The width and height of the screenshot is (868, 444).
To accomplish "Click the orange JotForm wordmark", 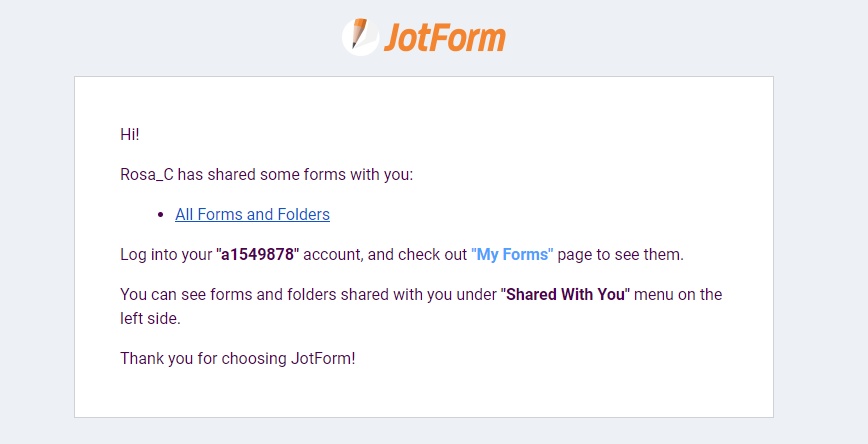I will pyautogui.click(x=444, y=38).
